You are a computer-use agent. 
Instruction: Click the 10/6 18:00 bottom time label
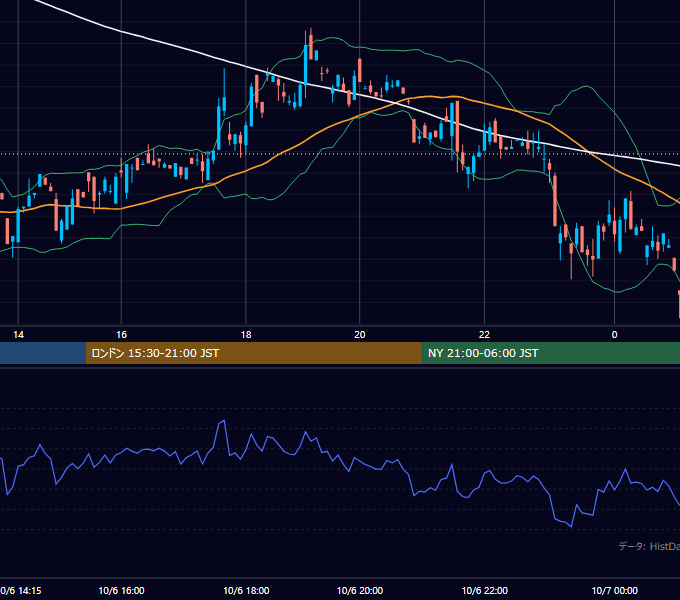[x=246, y=590]
